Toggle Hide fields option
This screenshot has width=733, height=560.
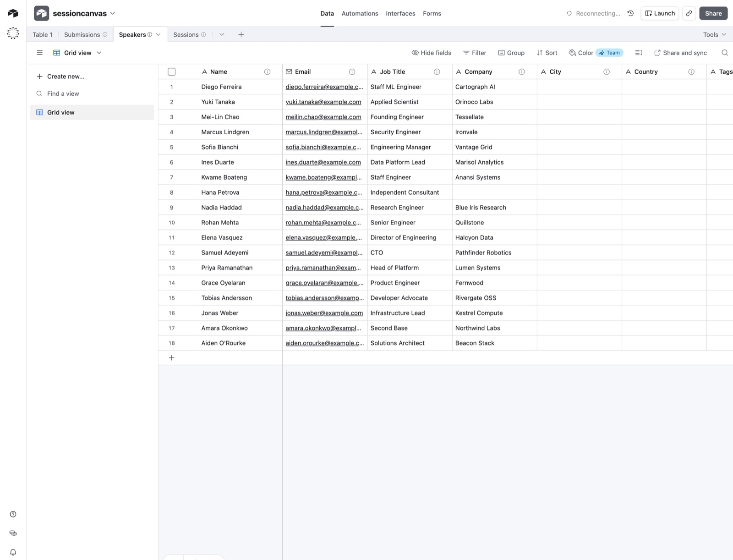[x=431, y=53]
